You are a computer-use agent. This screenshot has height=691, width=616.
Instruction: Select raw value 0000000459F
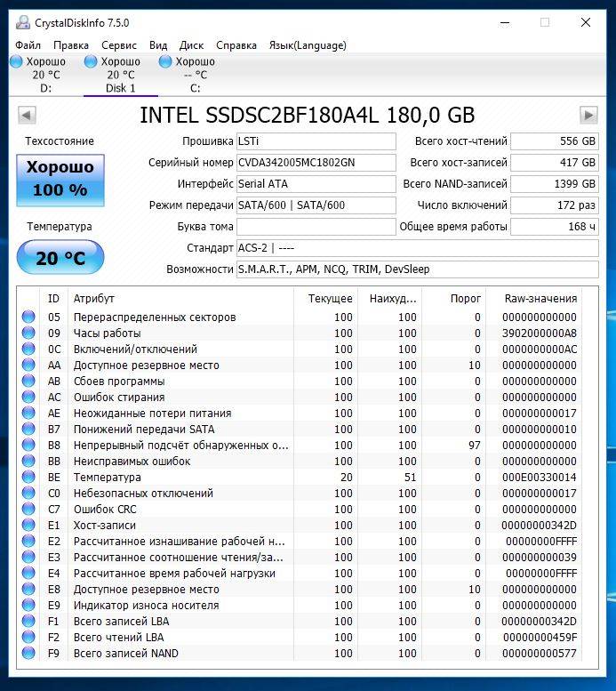tap(540, 638)
